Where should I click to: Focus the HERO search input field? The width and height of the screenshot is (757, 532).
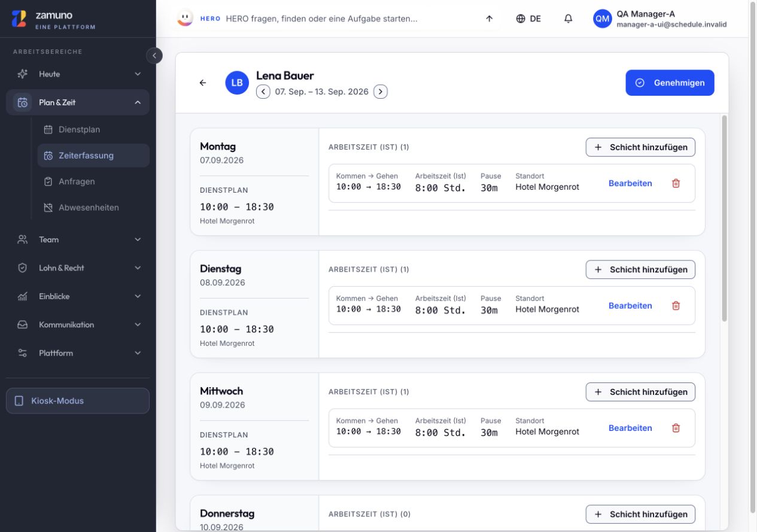[351, 19]
